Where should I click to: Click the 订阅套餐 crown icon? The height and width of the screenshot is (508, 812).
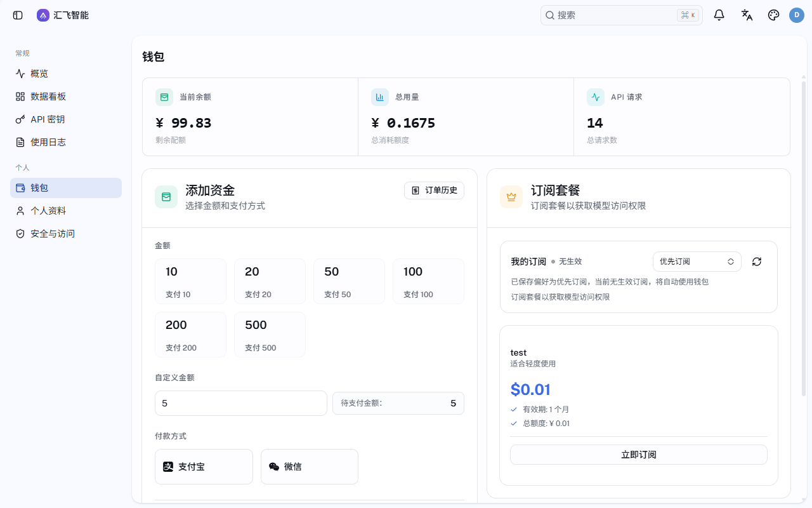pyautogui.click(x=511, y=197)
